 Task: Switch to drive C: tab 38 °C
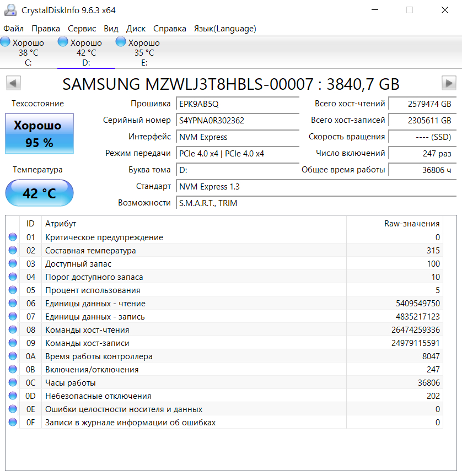(x=29, y=52)
